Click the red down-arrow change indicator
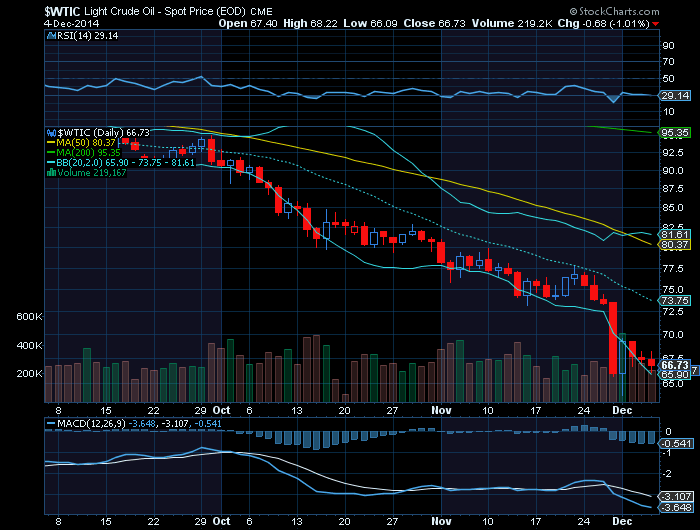 655,24
